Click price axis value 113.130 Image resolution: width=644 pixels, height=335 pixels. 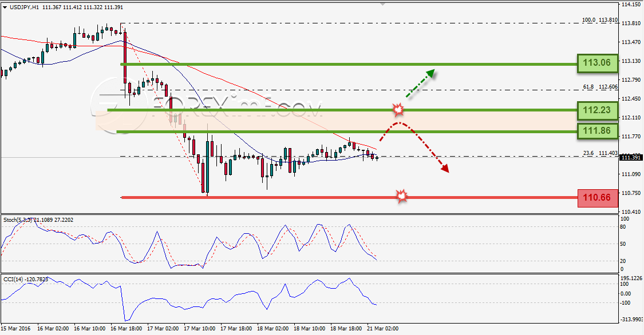[631, 61]
